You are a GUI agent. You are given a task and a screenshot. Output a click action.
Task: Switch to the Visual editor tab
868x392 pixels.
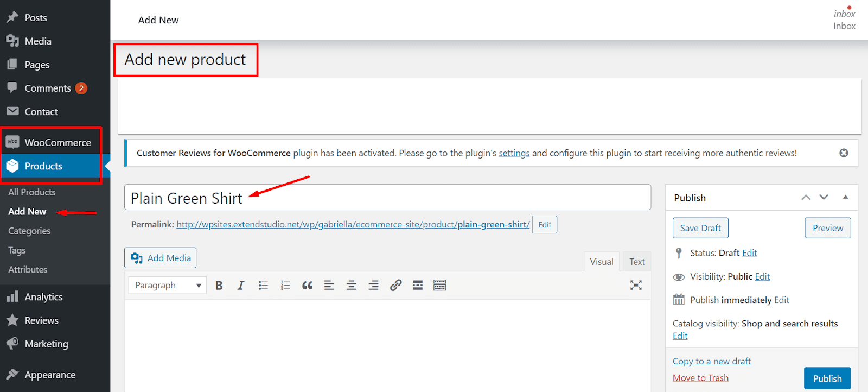602,262
